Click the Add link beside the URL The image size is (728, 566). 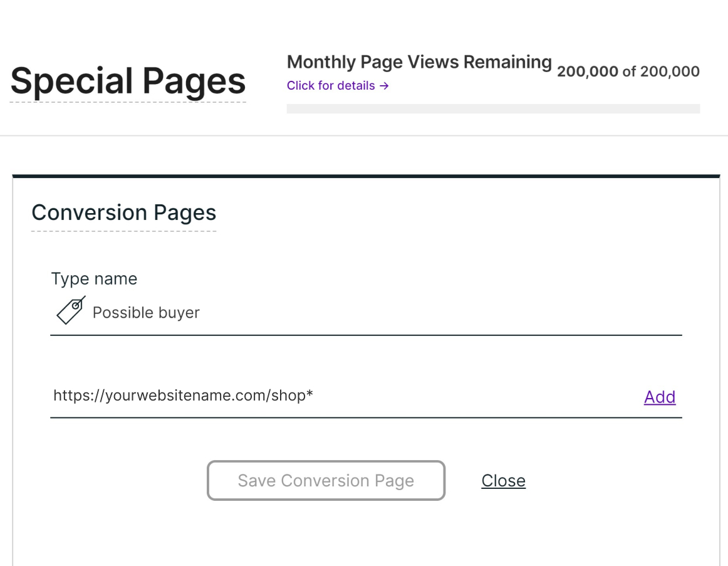[660, 397]
